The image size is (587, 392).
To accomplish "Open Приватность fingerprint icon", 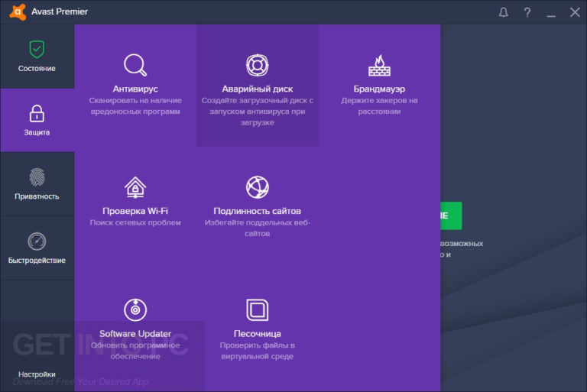I will (37, 177).
